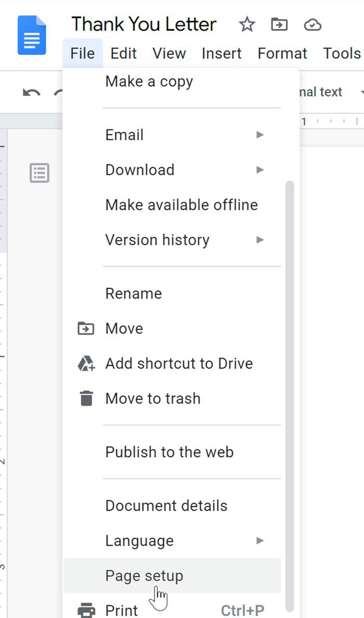Open the Language submenu
This screenshot has width=364, height=618.
139,540
